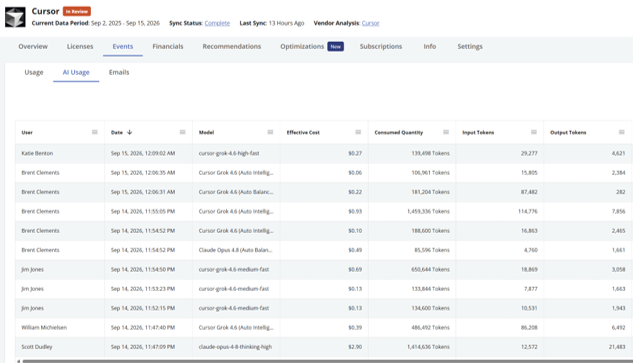Open the User column menu icon
The image size is (633, 363).
94,132
